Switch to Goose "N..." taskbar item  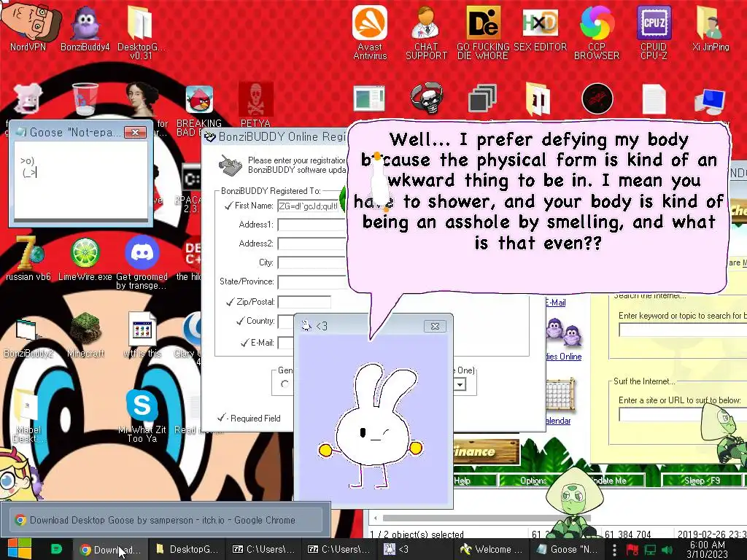pos(567,550)
